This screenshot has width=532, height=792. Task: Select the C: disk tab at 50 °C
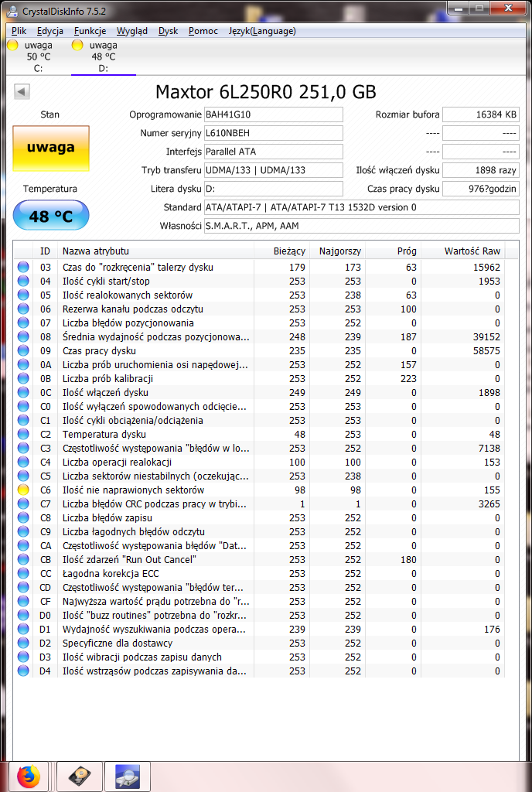(39, 56)
